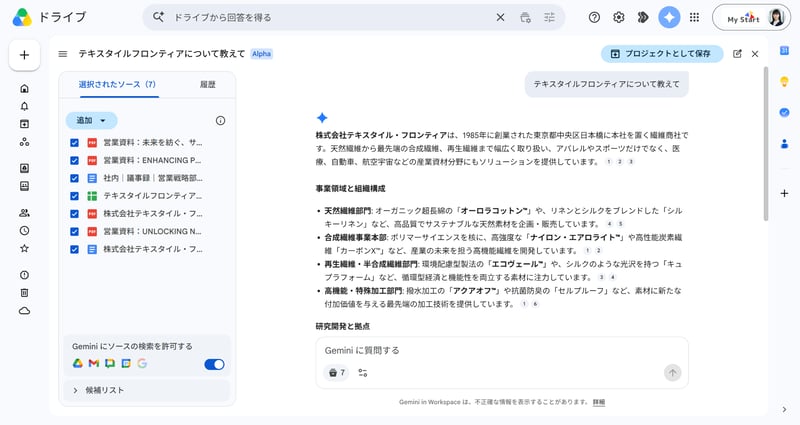Clear the search with the X icon

click(500, 17)
